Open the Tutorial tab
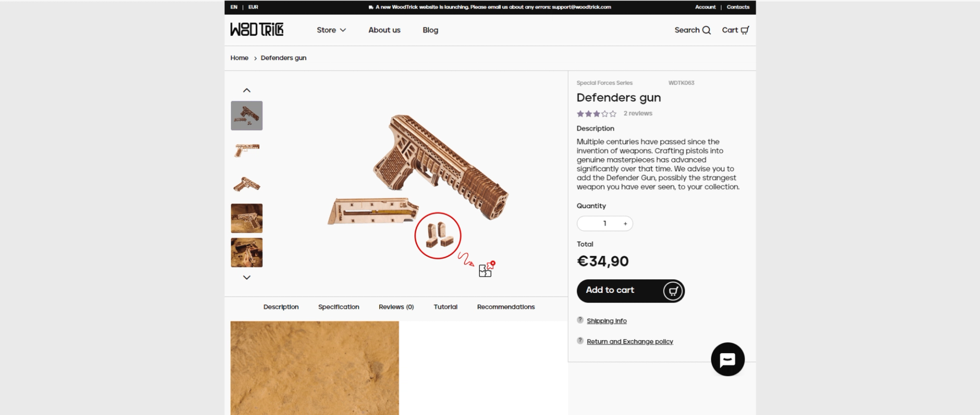 445,307
